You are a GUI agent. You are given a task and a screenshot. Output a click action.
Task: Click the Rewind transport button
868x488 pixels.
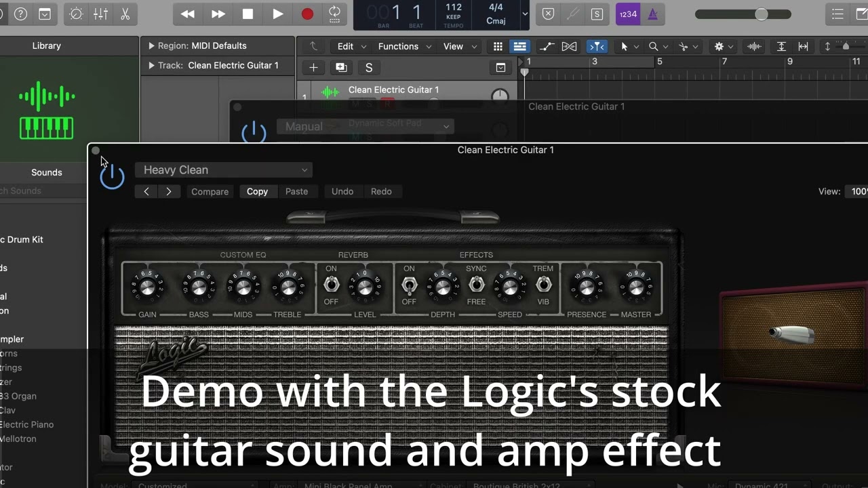188,14
